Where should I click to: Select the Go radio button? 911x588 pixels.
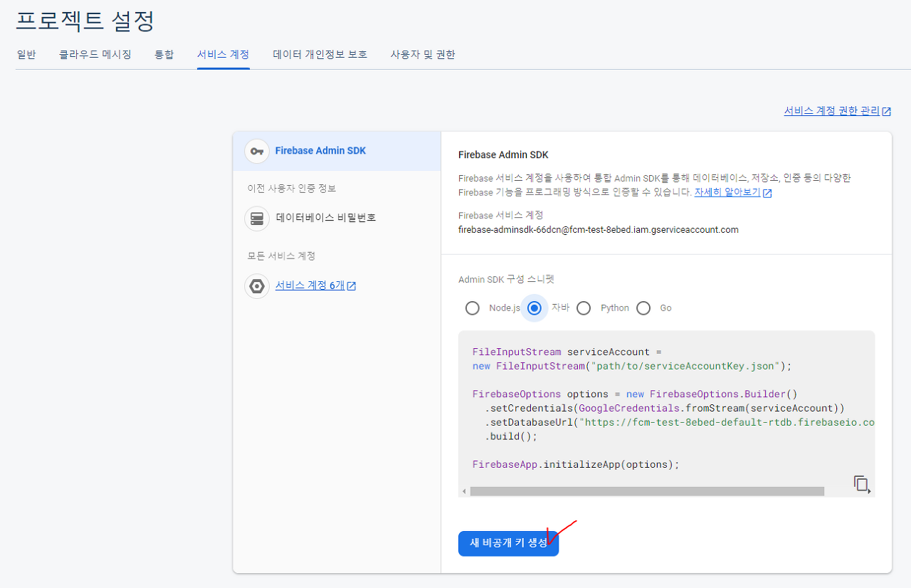(x=643, y=308)
